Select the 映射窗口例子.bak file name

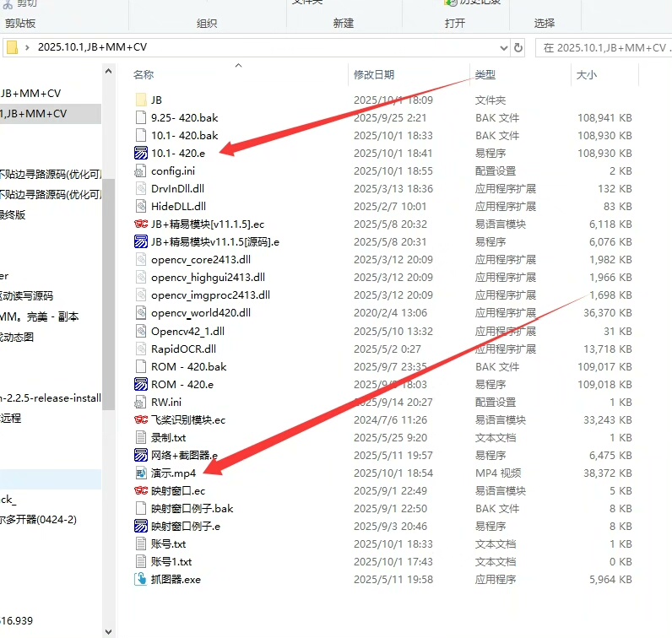(x=192, y=509)
